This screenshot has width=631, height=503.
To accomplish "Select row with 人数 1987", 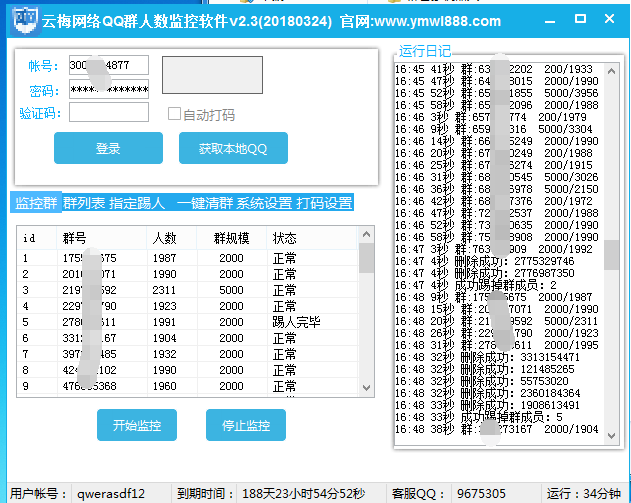I will click(188, 258).
